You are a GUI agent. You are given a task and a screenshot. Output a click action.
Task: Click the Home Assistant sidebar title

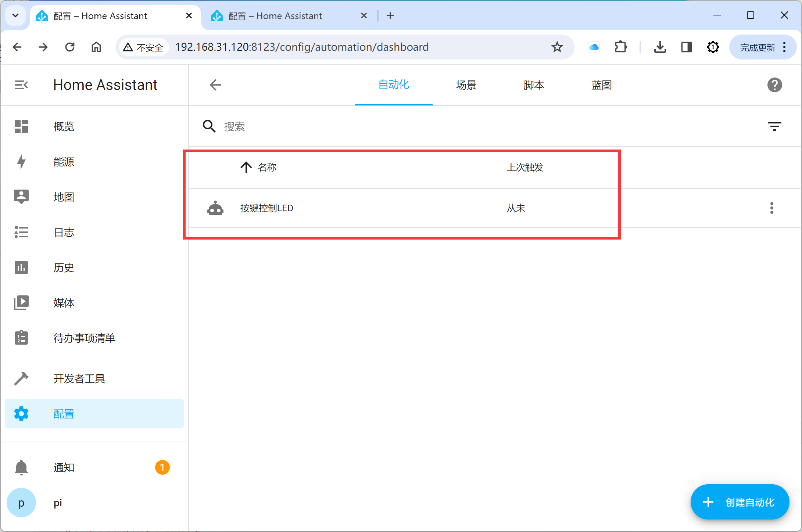tap(105, 85)
